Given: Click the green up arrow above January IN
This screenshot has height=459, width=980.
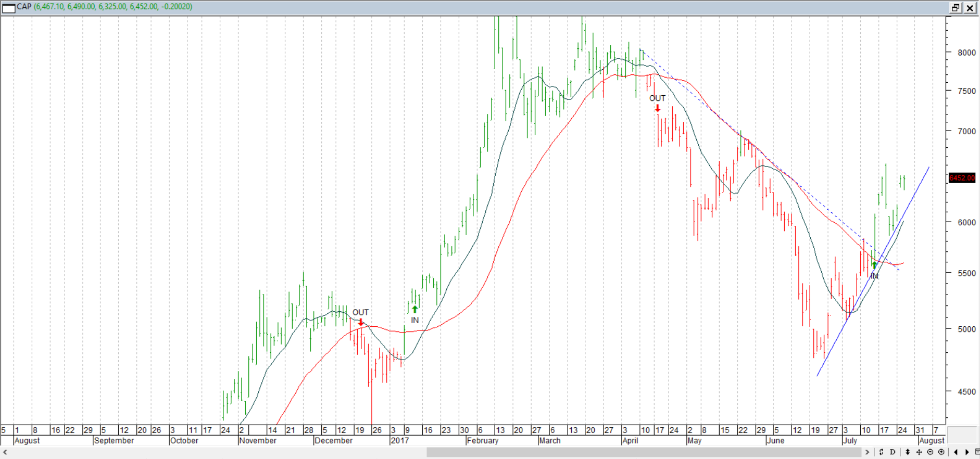Looking at the screenshot, I should pyautogui.click(x=414, y=310).
